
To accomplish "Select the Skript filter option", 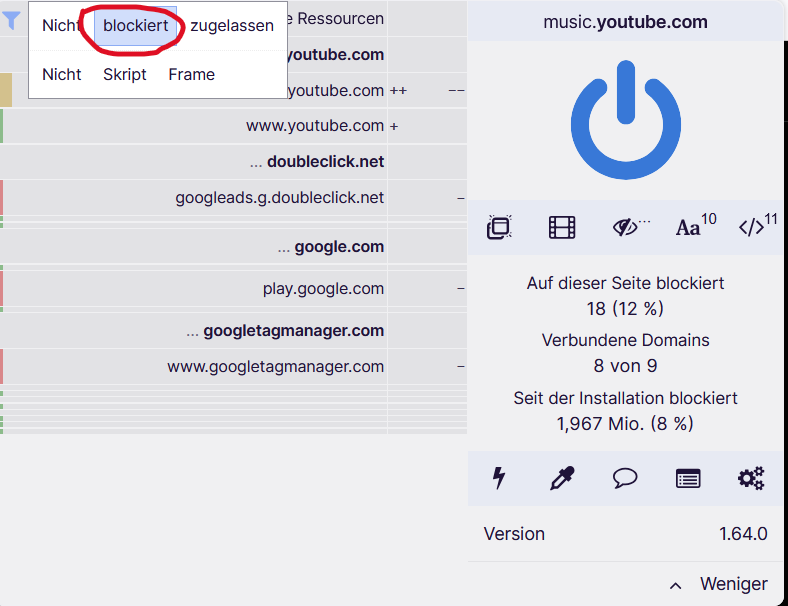I will click(125, 74).
